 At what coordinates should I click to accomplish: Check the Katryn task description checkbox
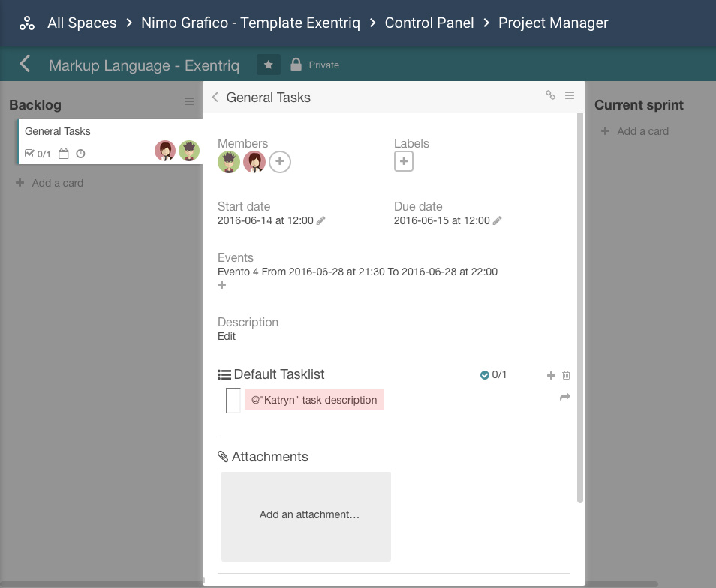coord(233,400)
